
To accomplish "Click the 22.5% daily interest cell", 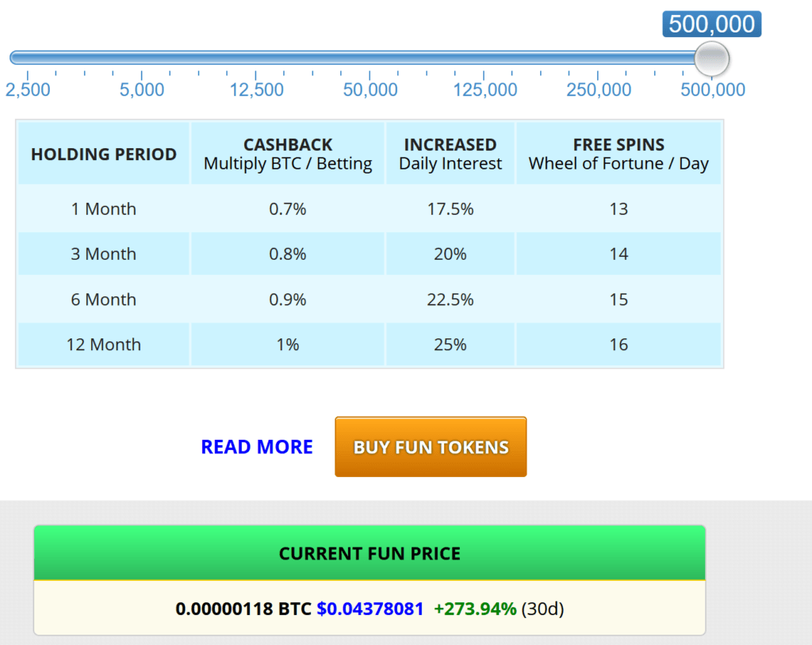I will tap(450, 300).
